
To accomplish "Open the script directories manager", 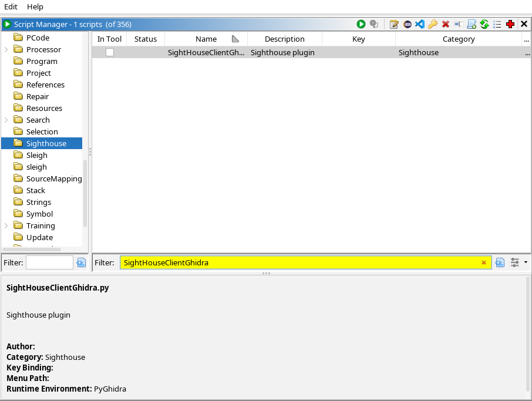I will click(x=497, y=25).
